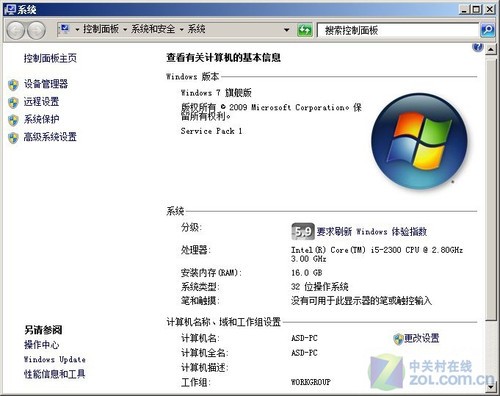Viewport: 500px width, 396px height.
Task: Click 更改设置 link
Action: 422,338
